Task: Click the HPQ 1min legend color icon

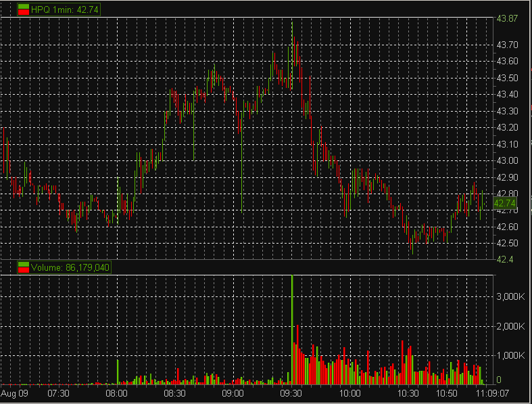Action: 24,9
